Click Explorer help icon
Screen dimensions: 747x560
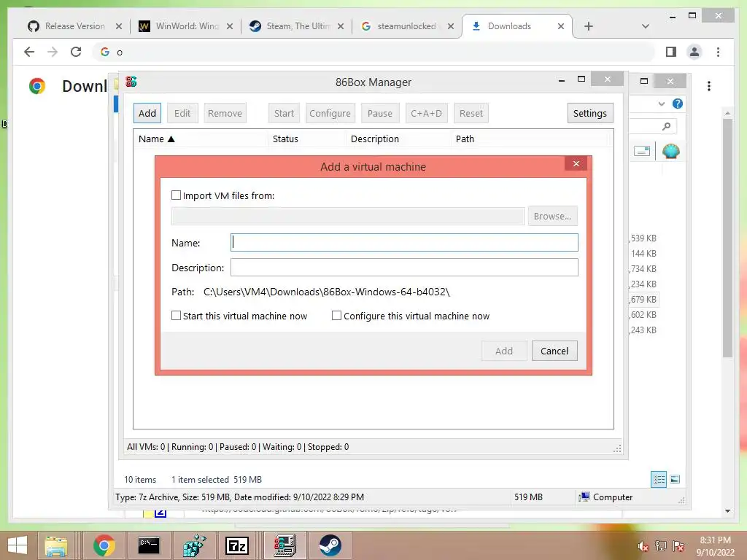pos(678,104)
